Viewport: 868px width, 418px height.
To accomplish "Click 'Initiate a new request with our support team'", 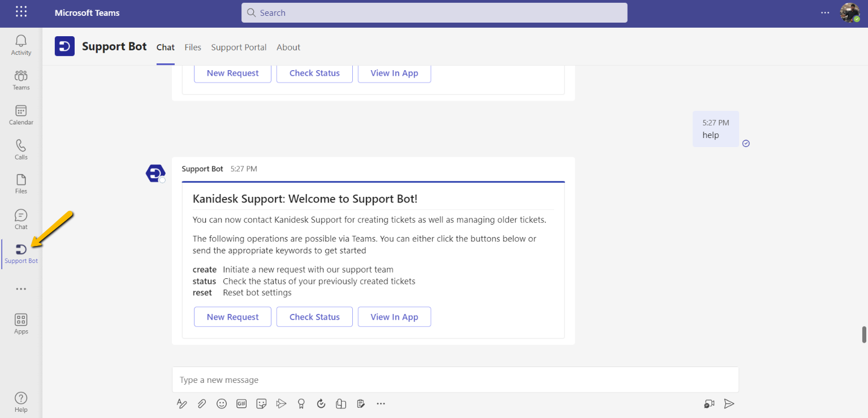I will tap(308, 270).
